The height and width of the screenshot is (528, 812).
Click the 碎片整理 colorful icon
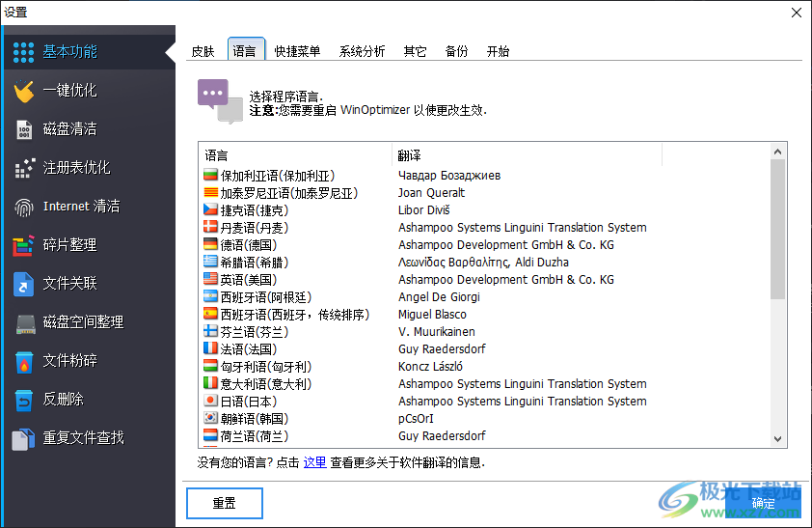(24, 245)
